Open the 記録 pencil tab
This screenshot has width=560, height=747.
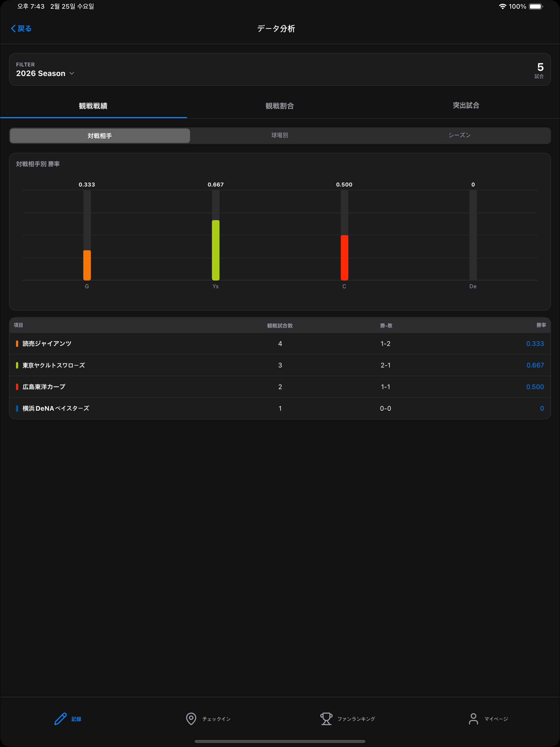point(68,718)
